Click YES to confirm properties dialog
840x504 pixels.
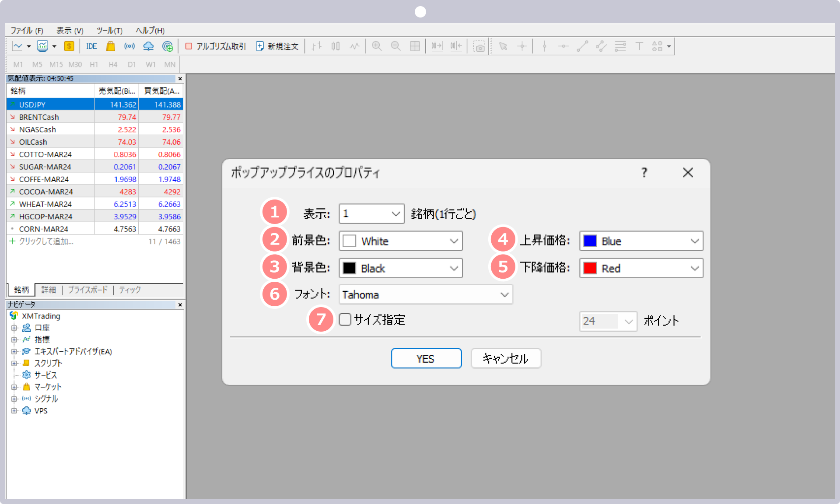pyautogui.click(x=425, y=358)
